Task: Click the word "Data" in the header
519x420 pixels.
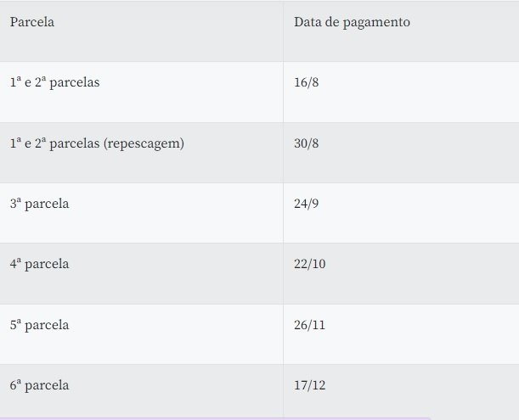Action: [307, 23]
